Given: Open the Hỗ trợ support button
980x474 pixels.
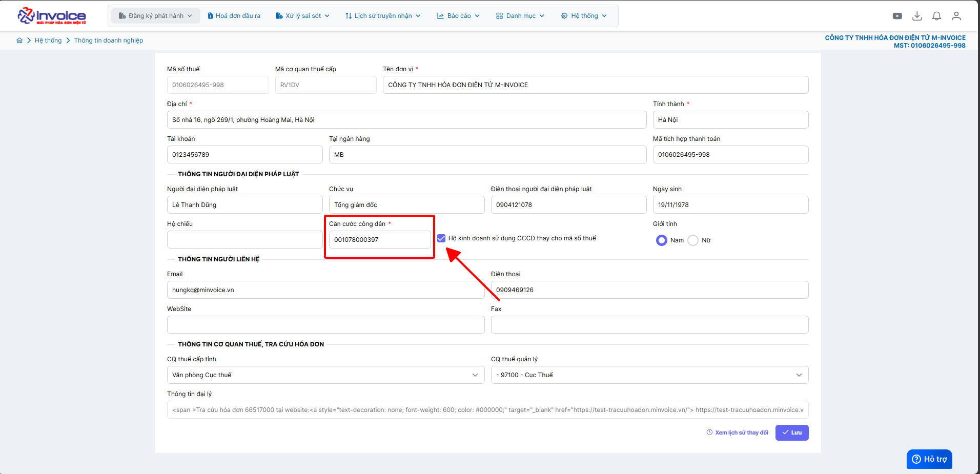Looking at the screenshot, I should click(929, 459).
